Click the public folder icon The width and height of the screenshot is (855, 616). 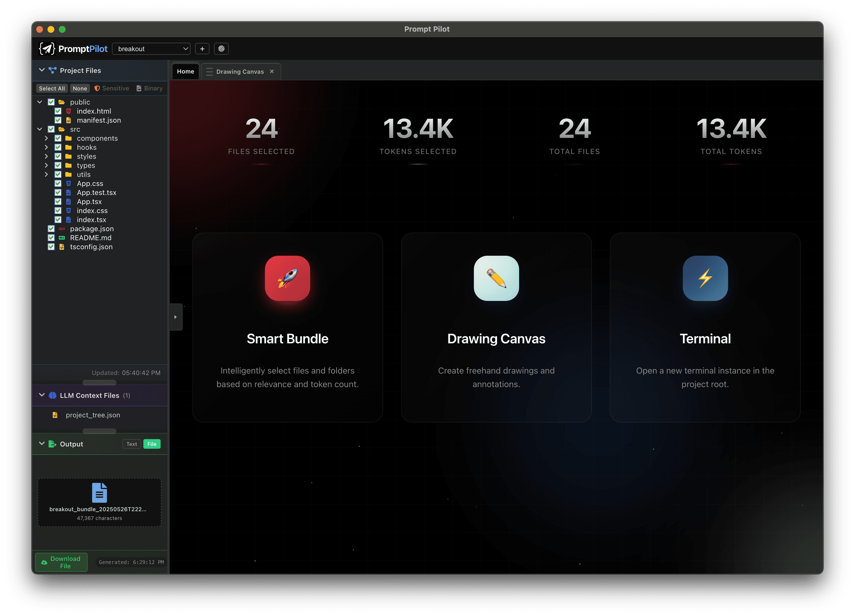point(62,102)
